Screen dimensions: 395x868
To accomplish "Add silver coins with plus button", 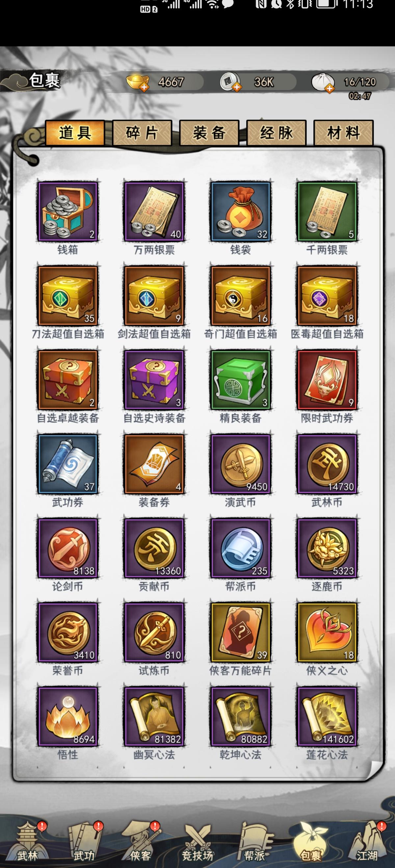I will (237, 87).
